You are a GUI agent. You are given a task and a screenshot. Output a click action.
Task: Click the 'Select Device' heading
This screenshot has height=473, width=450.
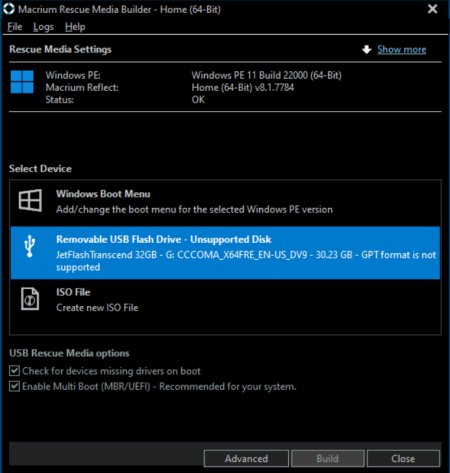(40, 169)
